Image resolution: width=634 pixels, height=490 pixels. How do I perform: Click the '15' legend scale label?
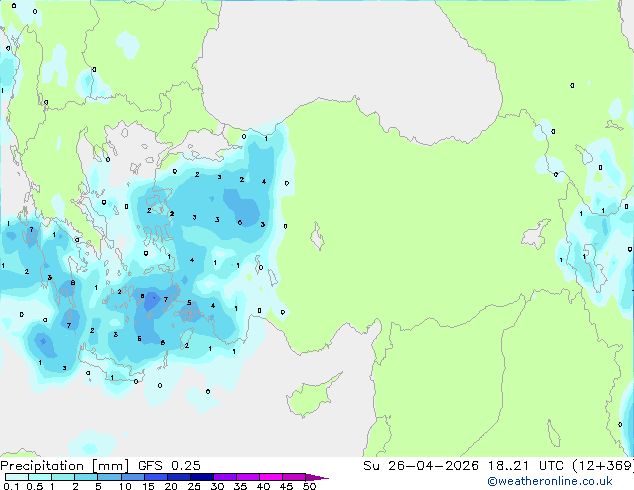[148, 486]
